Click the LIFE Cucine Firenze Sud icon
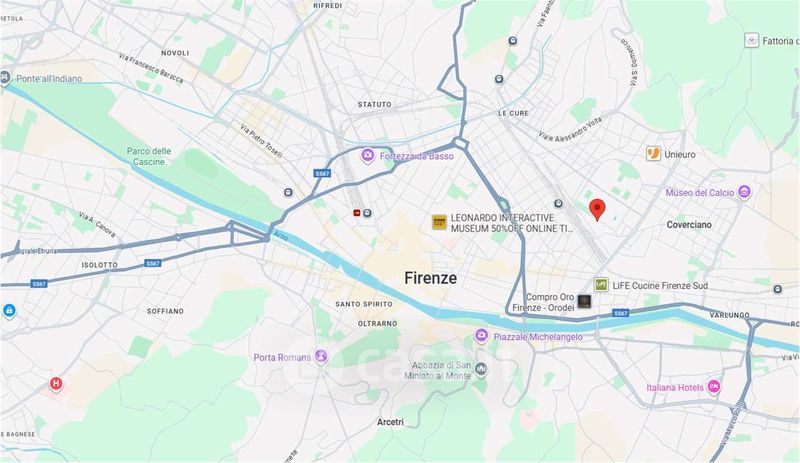This screenshot has height=463, width=800. [x=601, y=284]
